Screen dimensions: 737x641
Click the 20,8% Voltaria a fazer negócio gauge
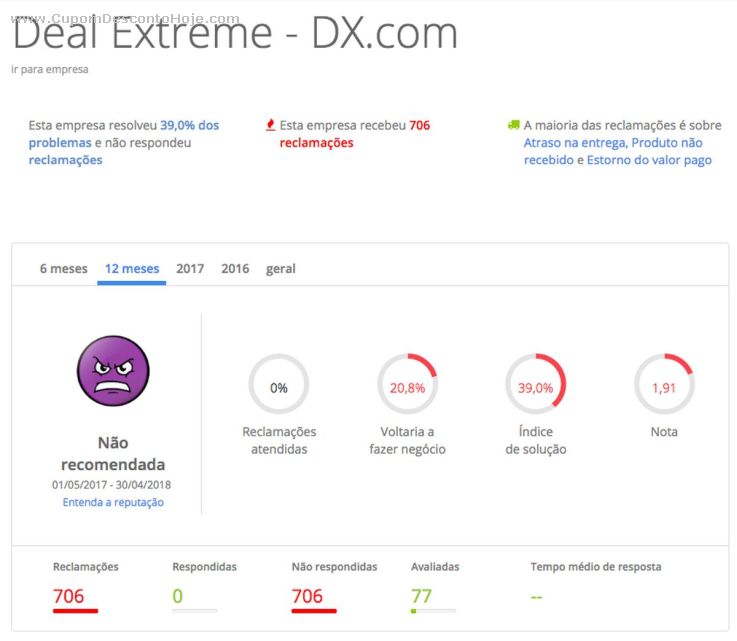coord(408,384)
